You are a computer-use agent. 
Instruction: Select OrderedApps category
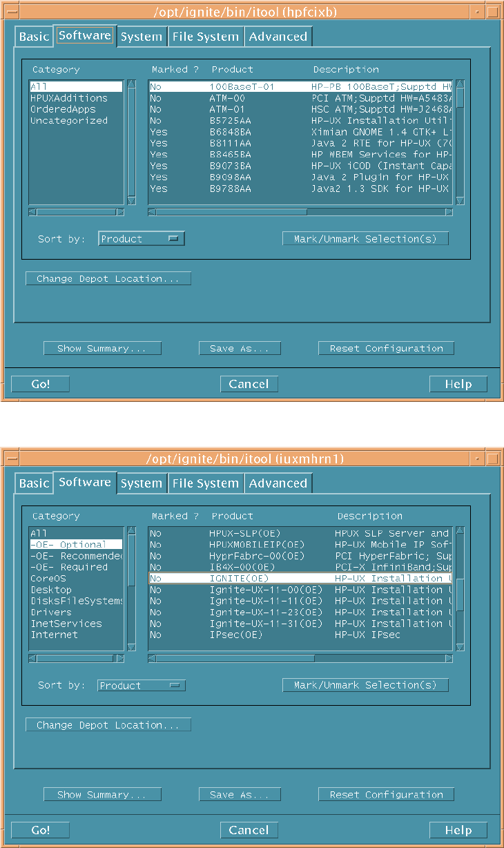coord(76,109)
